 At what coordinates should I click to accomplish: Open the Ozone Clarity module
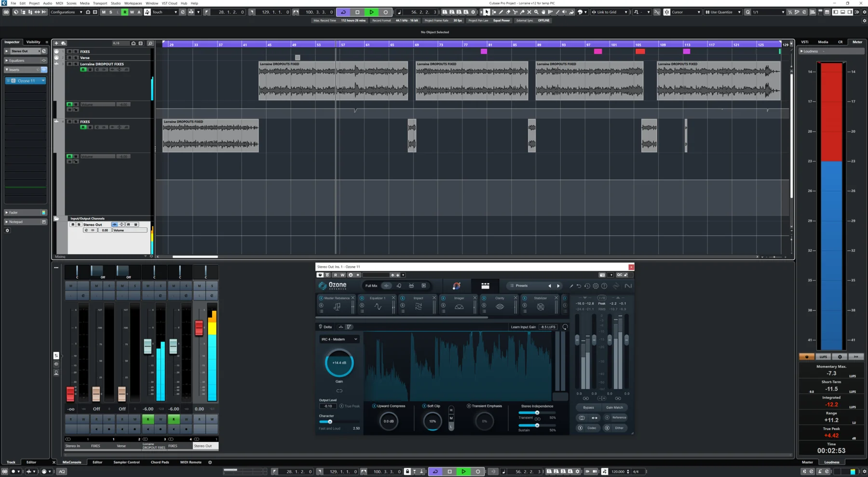pos(500,304)
